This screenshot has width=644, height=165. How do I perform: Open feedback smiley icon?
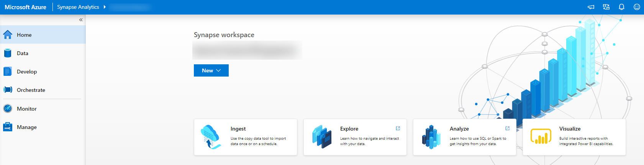637,7
